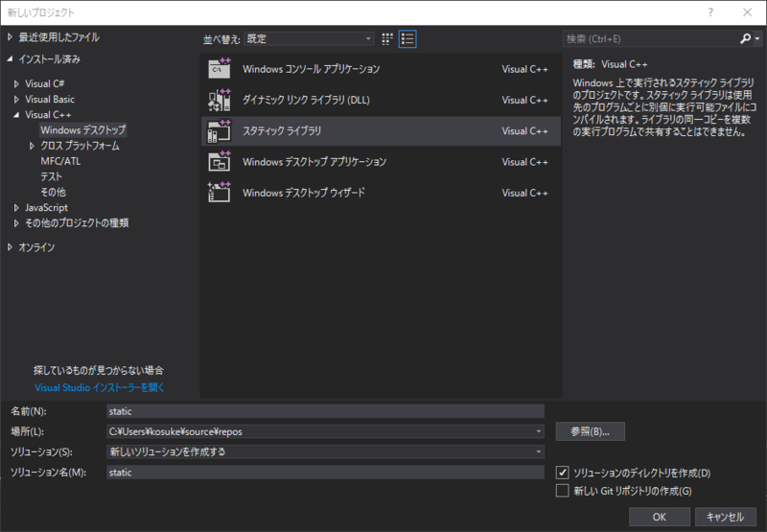This screenshot has width=767, height=532.
Task: Click the スタティック ライブラリ template icon
Action: [x=220, y=131]
